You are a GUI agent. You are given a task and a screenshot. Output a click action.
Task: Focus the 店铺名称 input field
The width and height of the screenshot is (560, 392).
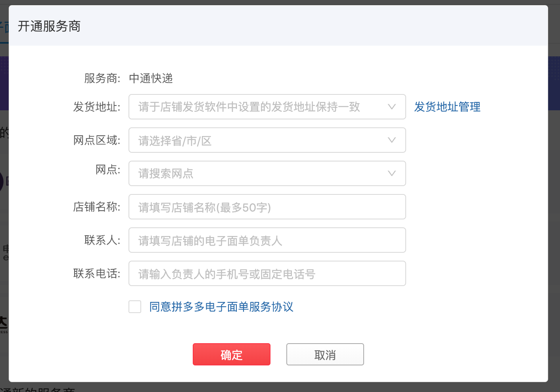267,207
